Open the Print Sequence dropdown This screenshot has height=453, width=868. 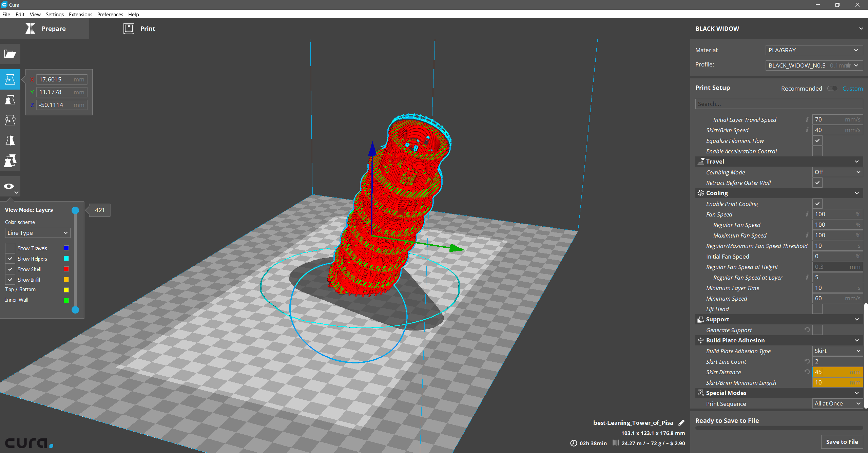coord(837,403)
